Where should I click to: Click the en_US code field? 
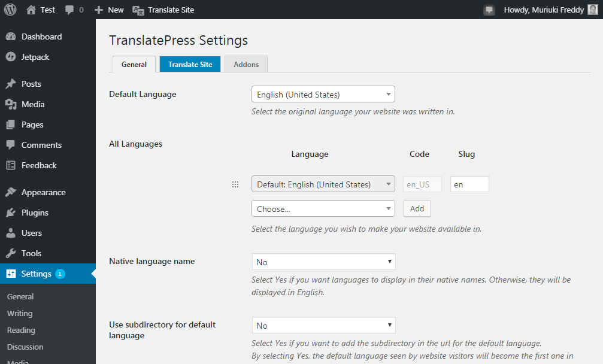[x=422, y=184]
